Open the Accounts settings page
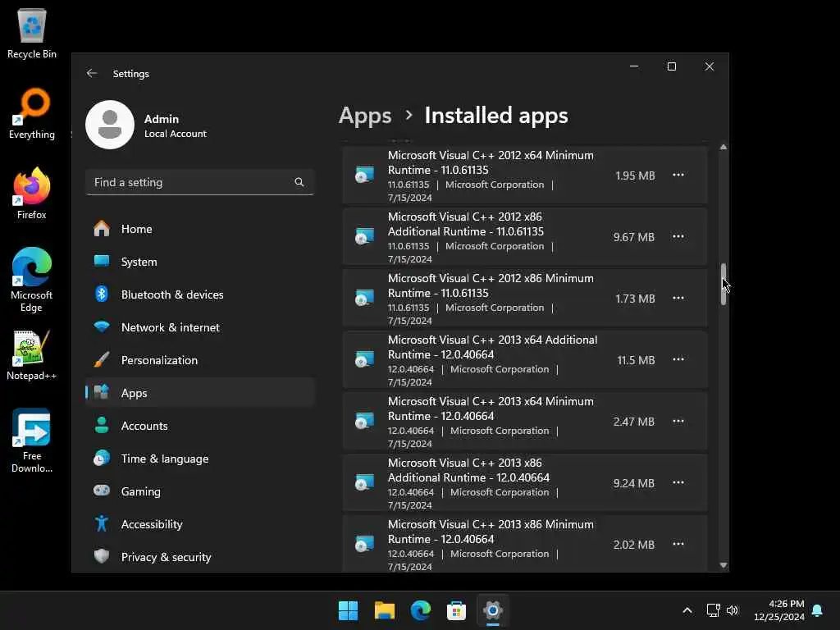The image size is (840, 630). [199, 426]
